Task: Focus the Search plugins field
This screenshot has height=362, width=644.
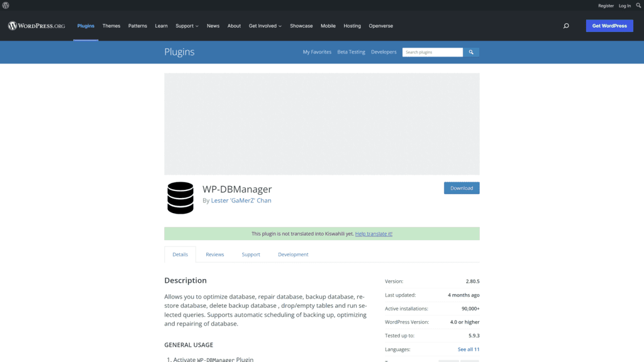Action: click(x=433, y=52)
